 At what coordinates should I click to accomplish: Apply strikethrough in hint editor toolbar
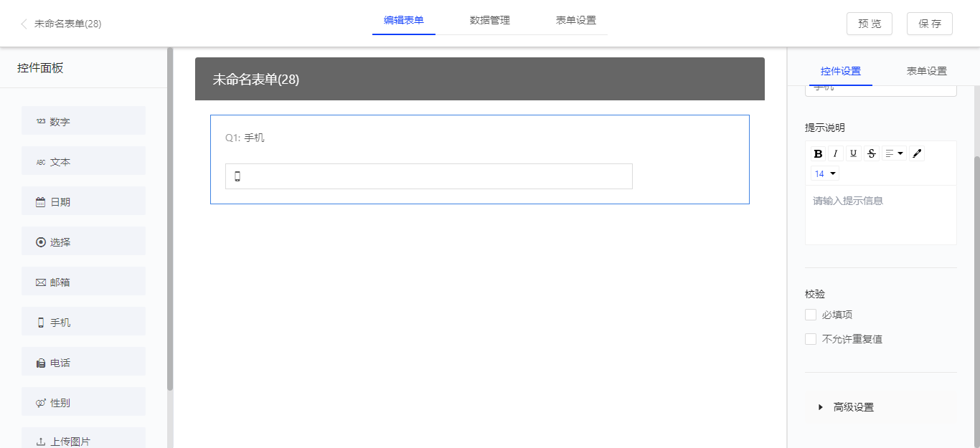tap(872, 153)
